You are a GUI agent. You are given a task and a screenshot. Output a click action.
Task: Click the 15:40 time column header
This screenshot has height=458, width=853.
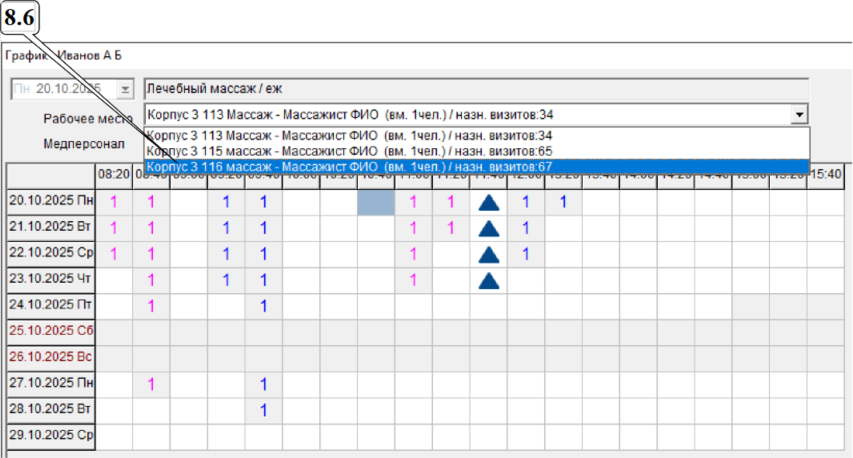point(826,174)
